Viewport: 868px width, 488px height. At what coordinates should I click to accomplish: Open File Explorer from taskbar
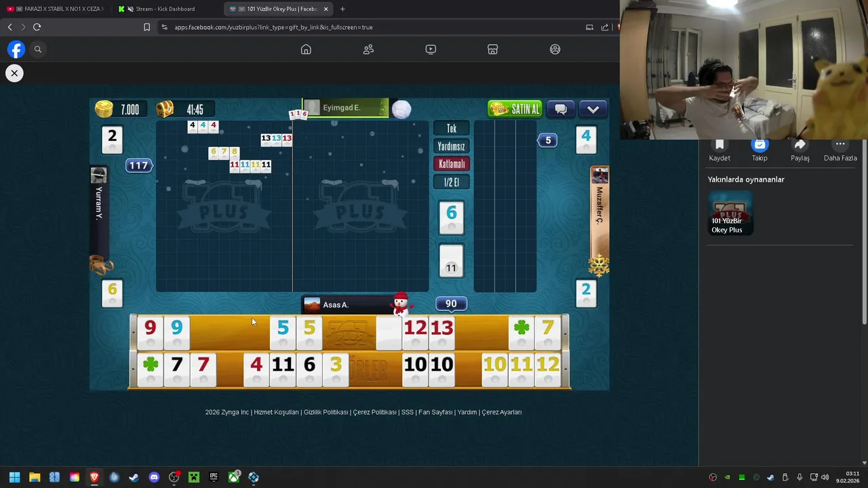pyautogui.click(x=35, y=477)
